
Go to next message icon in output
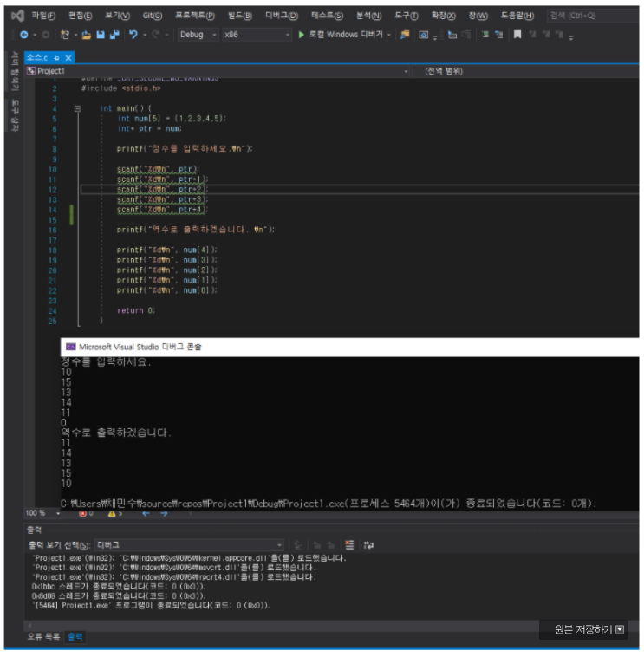tap(331, 545)
